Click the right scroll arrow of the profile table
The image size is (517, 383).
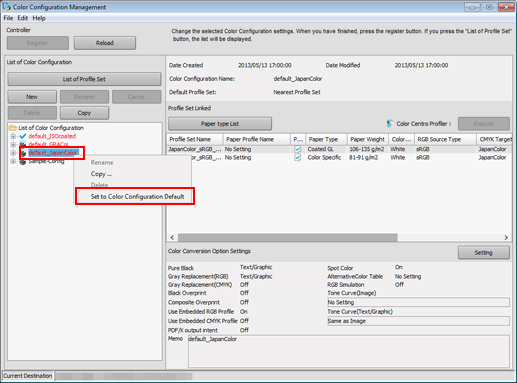coord(506,237)
